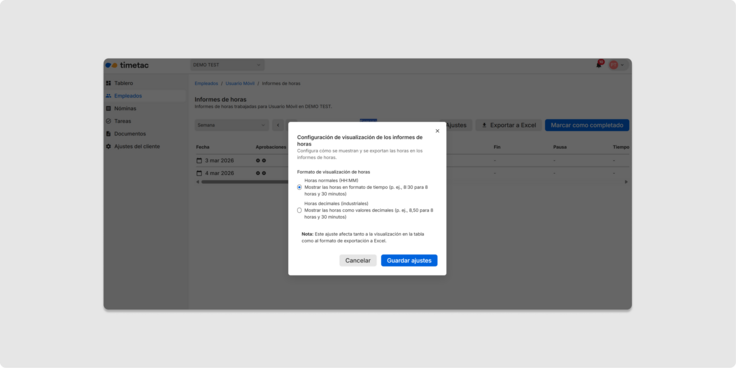The width and height of the screenshot is (736, 368).
Task: Select Horas normales (HH:MM) radio button
Action: 299,187
